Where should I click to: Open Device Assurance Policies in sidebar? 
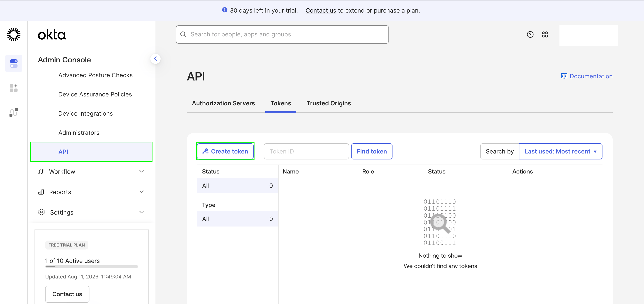pyautogui.click(x=95, y=94)
